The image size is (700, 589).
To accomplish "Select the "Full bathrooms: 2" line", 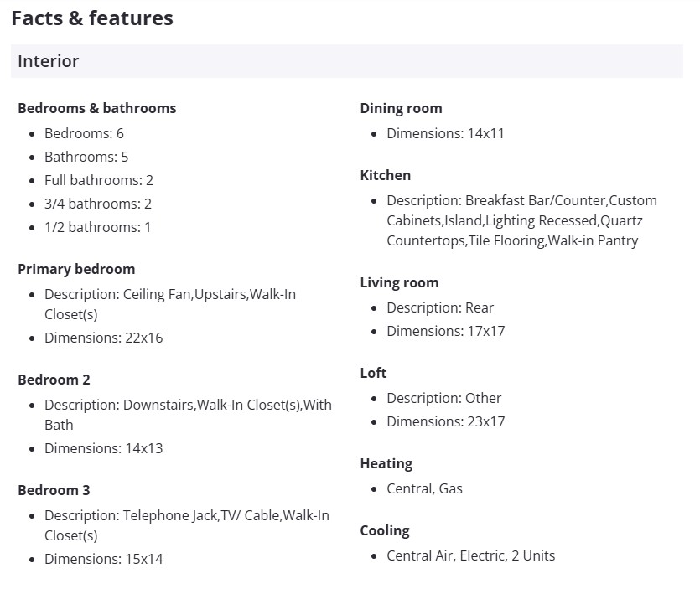I will pos(99,180).
